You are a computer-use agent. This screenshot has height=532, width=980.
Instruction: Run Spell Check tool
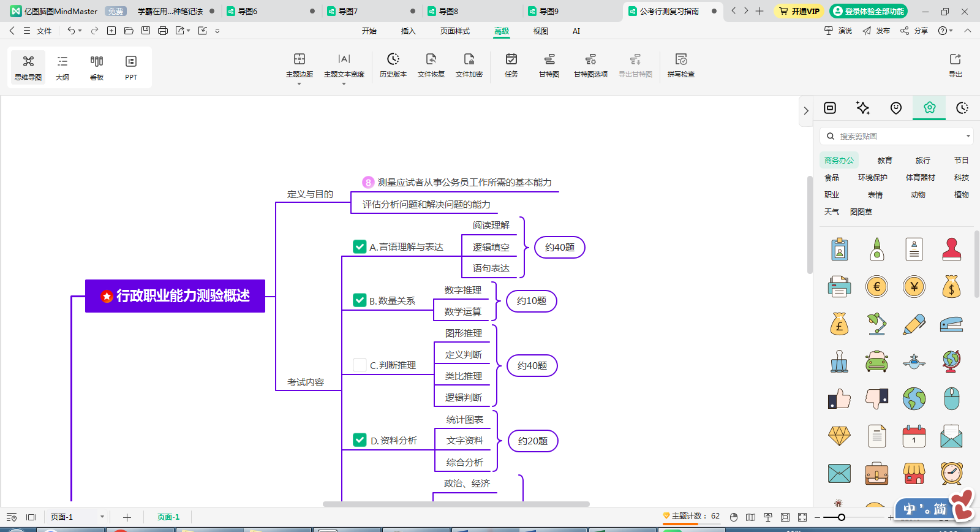click(681, 65)
